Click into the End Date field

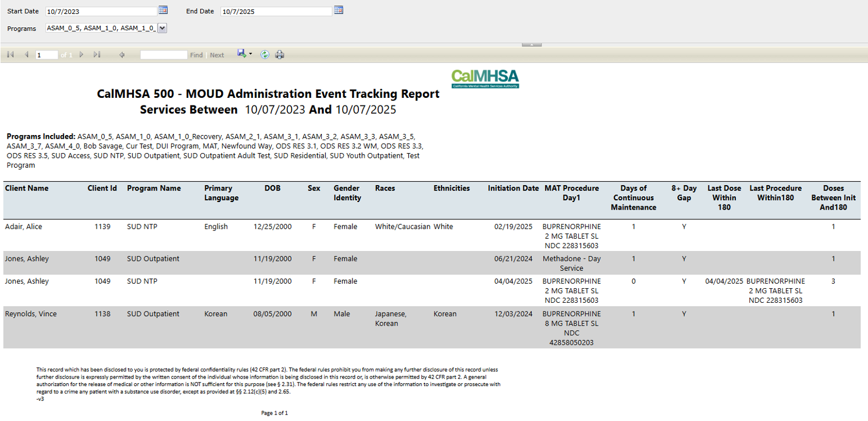tap(276, 11)
